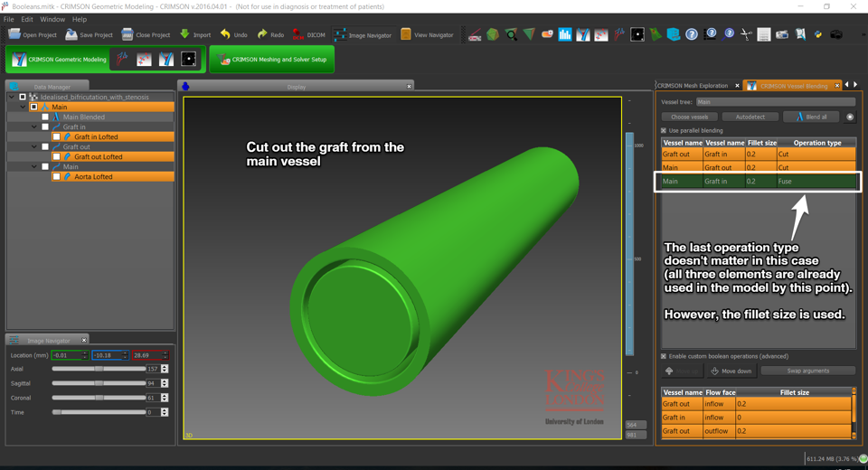Click the scissors icon in toolbar
868x470 pixels.
746,34
